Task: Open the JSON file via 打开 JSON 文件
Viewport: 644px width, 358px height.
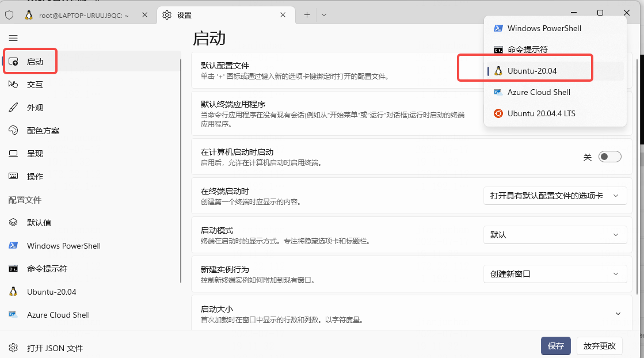Action: point(55,348)
